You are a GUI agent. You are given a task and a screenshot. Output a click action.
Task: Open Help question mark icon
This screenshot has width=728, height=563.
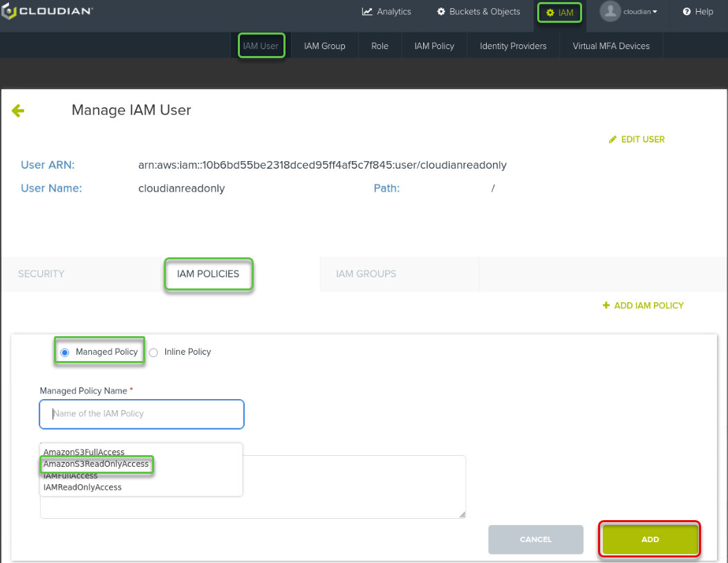coord(687,12)
